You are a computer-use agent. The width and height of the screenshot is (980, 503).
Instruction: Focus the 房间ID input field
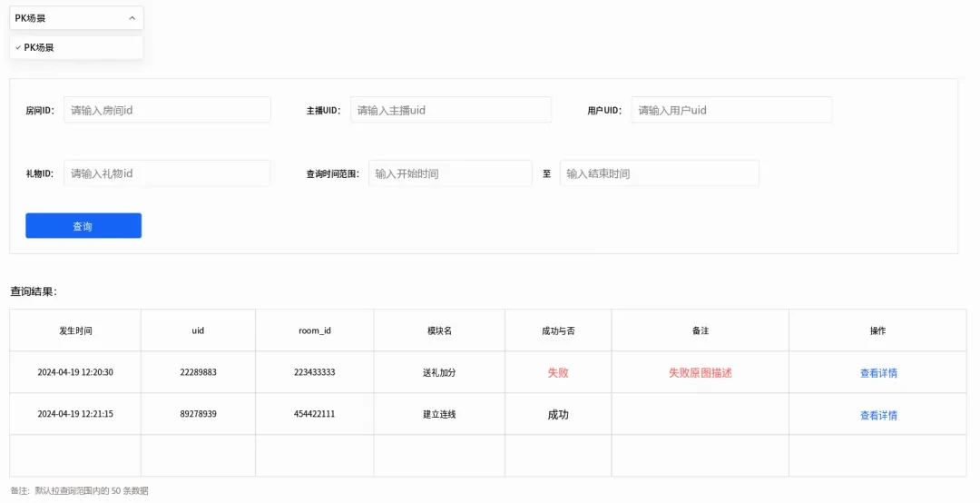[167, 110]
